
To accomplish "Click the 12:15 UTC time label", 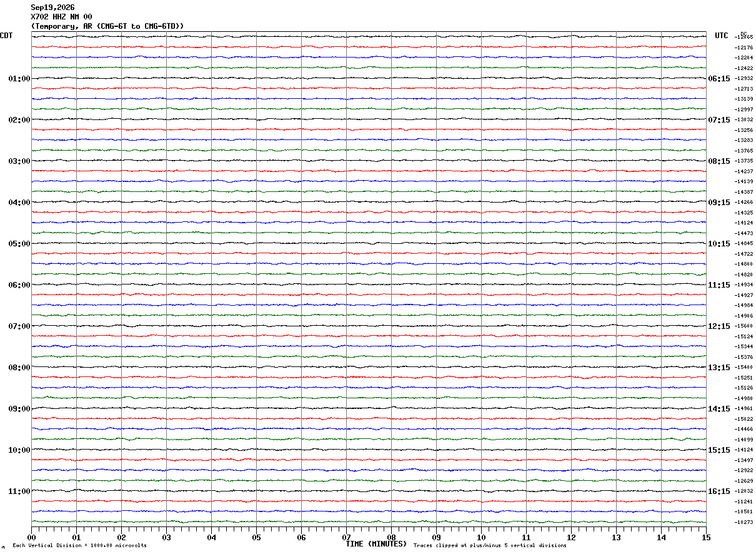I will click(x=719, y=326).
